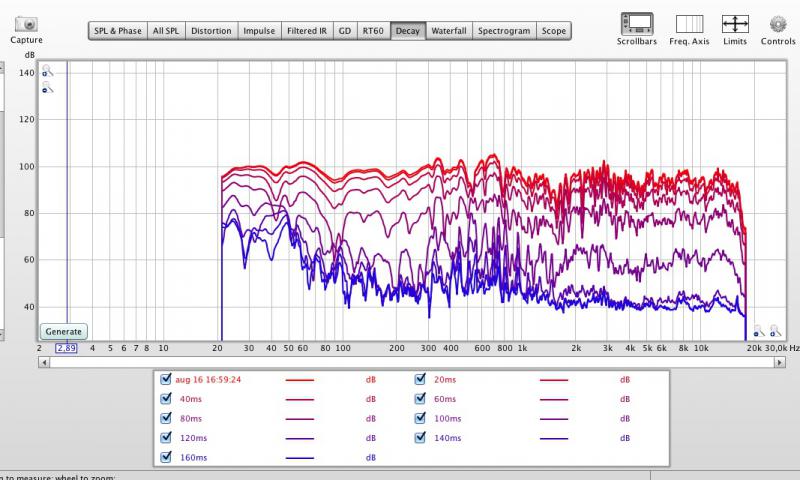Select the Filtered IR tab
800x480 pixels.
[307, 31]
